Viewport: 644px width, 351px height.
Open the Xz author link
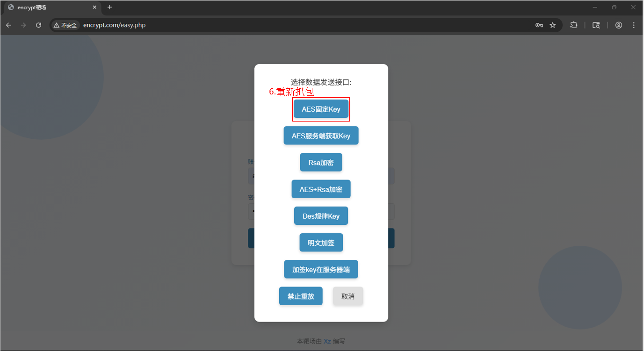click(327, 341)
